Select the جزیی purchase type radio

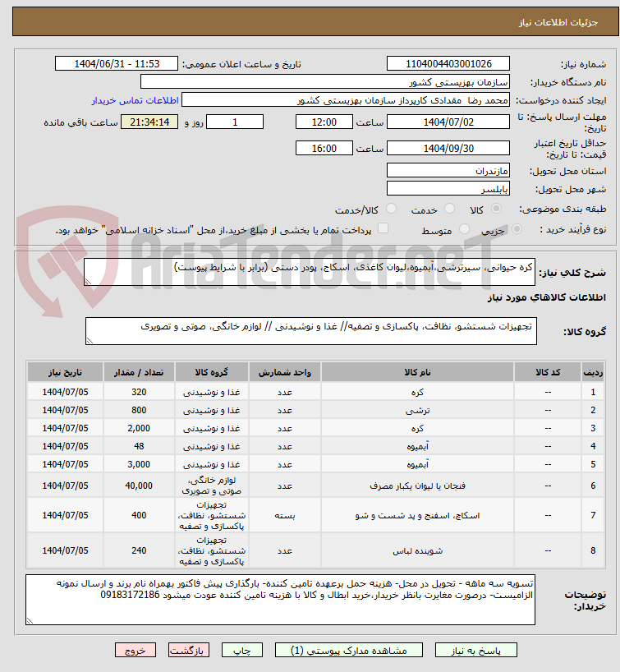pyautogui.click(x=517, y=229)
